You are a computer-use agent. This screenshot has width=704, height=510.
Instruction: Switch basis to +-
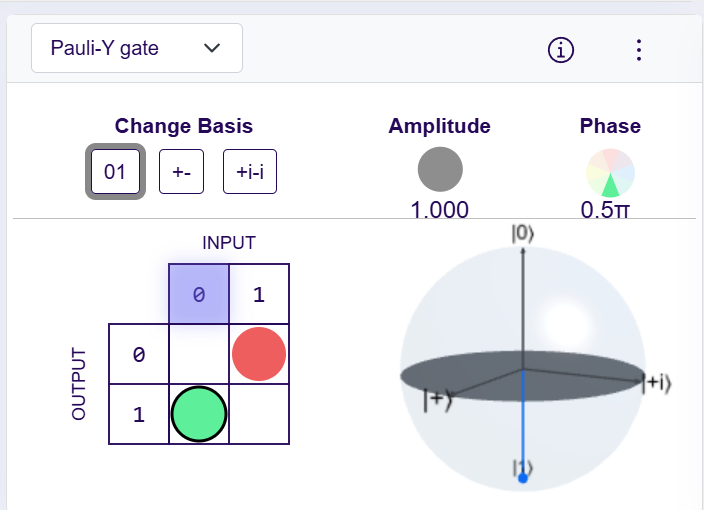[x=181, y=171]
